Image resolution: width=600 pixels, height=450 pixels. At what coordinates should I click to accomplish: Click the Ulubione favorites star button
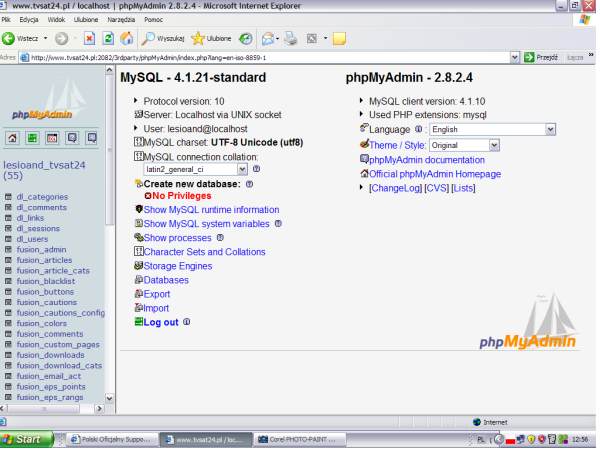pyautogui.click(x=211, y=38)
